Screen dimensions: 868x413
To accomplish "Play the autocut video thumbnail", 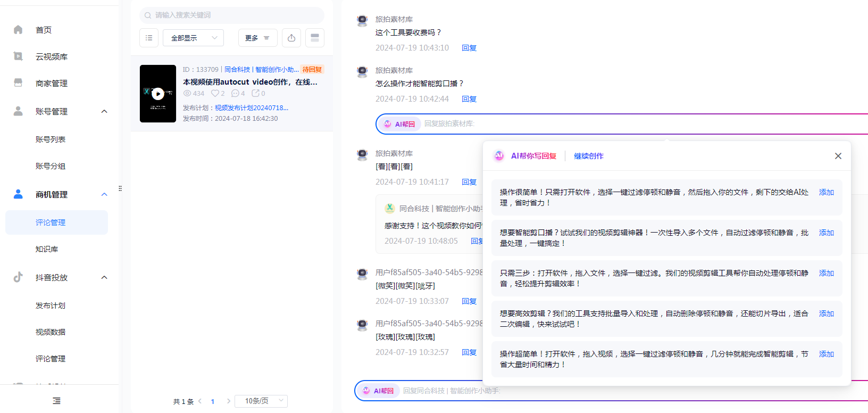I will coord(158,94).
